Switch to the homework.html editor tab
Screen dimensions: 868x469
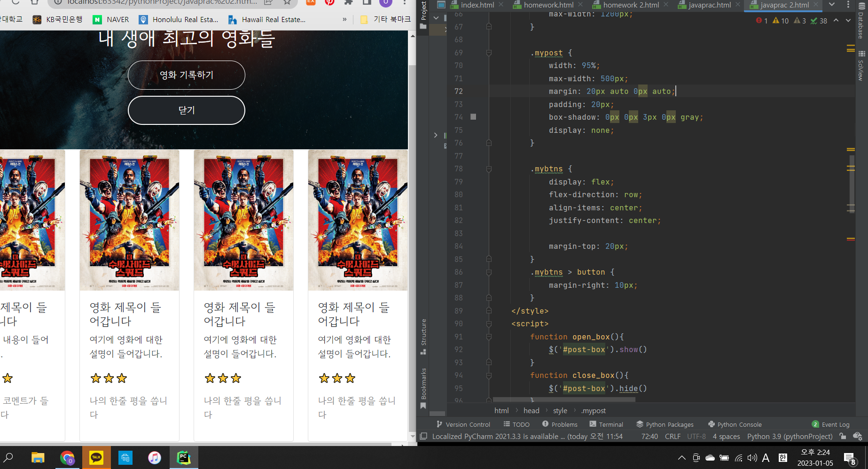(548, 5)
